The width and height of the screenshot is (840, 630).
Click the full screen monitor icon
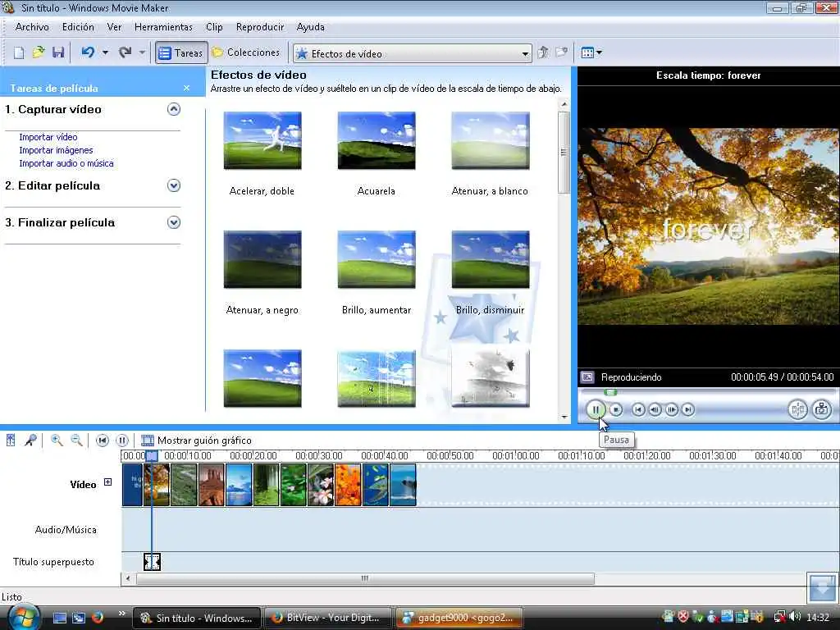tap(587, 377)
